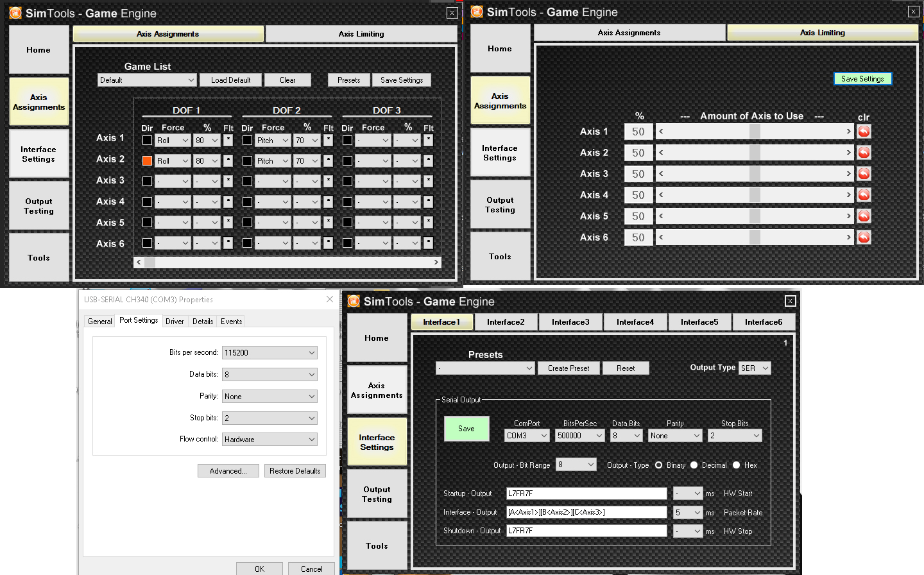The image size is (924, 575).
Task: Clear Axis 1 limiting with red clr icon
Action: 864,132
